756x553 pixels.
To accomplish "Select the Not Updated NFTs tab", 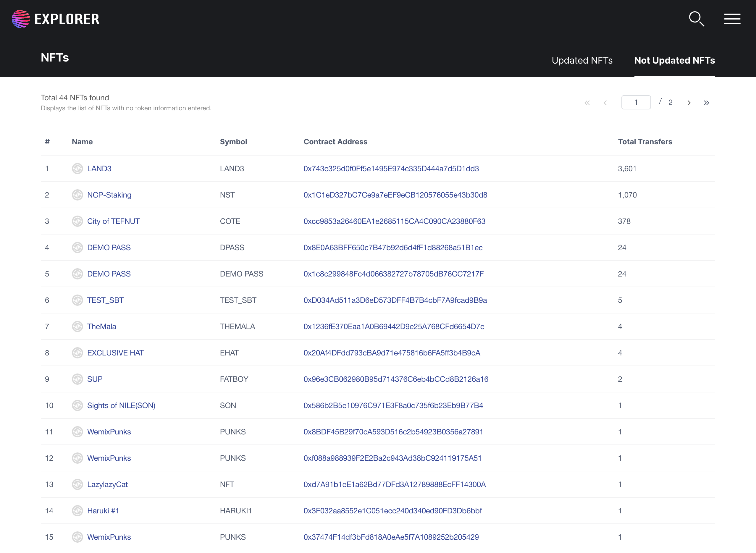I will pos(674,60).
